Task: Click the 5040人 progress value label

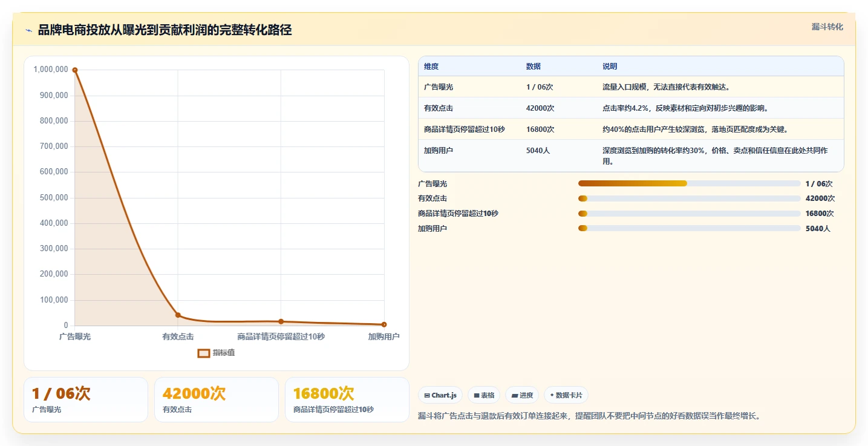Action: 818,229
